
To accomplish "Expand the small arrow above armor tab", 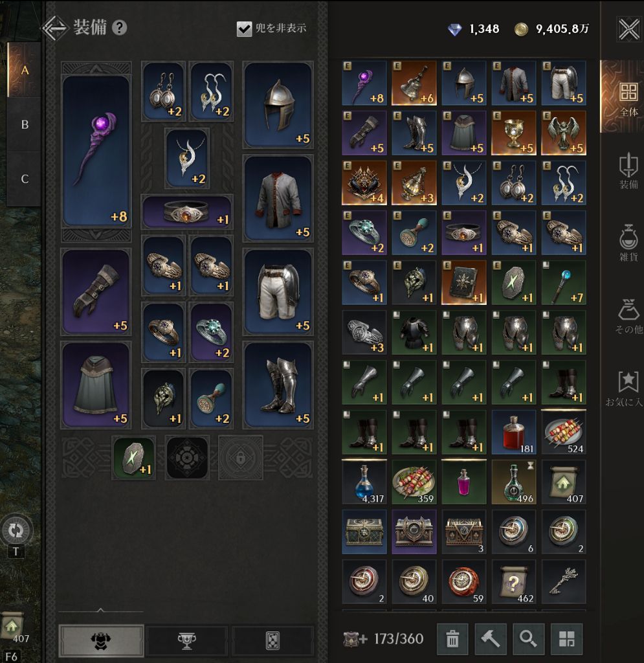I will point(100,610).
